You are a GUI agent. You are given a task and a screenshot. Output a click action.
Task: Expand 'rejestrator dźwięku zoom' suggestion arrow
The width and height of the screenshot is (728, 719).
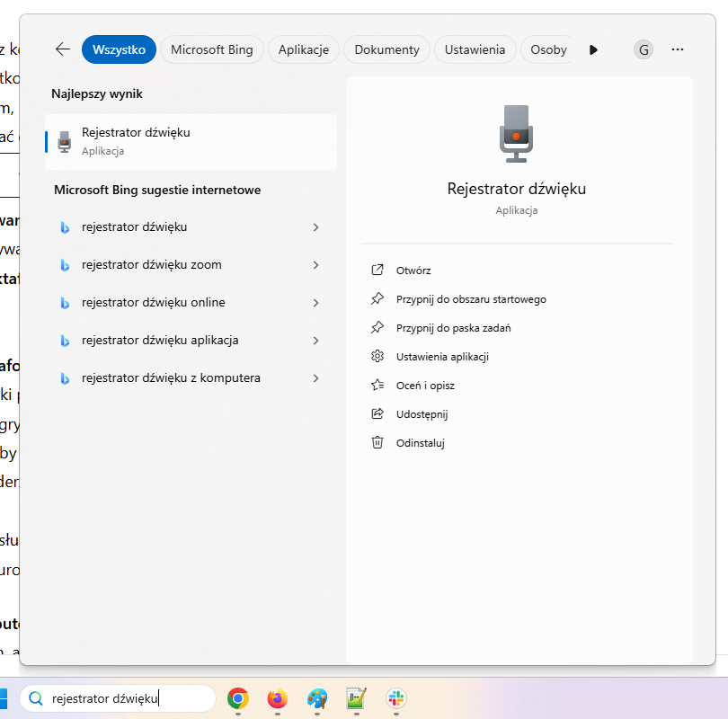tap(315, 265)
